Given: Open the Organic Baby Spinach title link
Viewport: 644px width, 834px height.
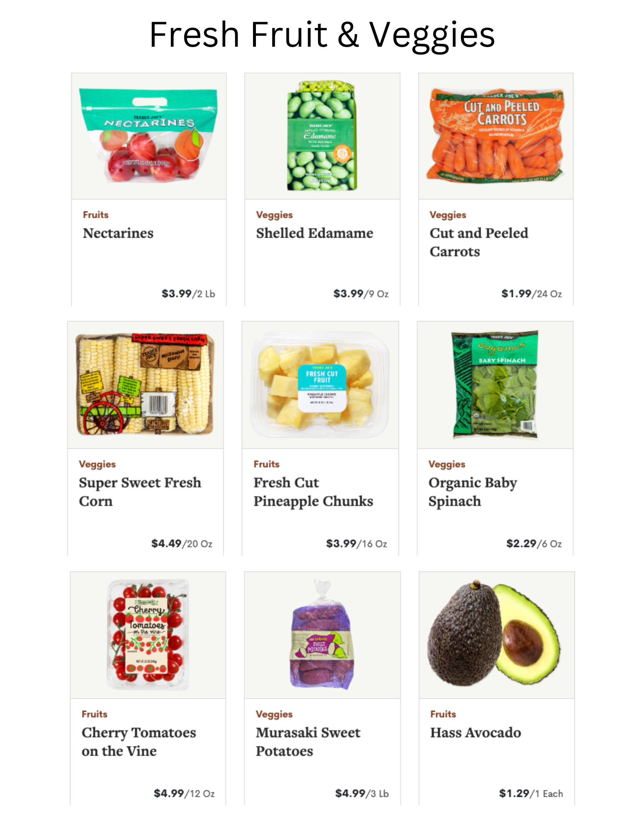Looking at the screenshot, I should [473, 492].
